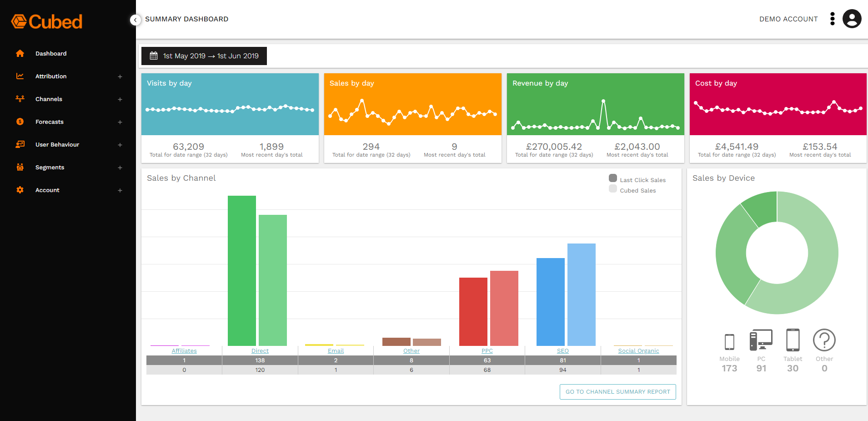The width and height of the screenshot is (868, 421).
Task: Select the Channels icon in the sidebar
Action: pos(20,99)
